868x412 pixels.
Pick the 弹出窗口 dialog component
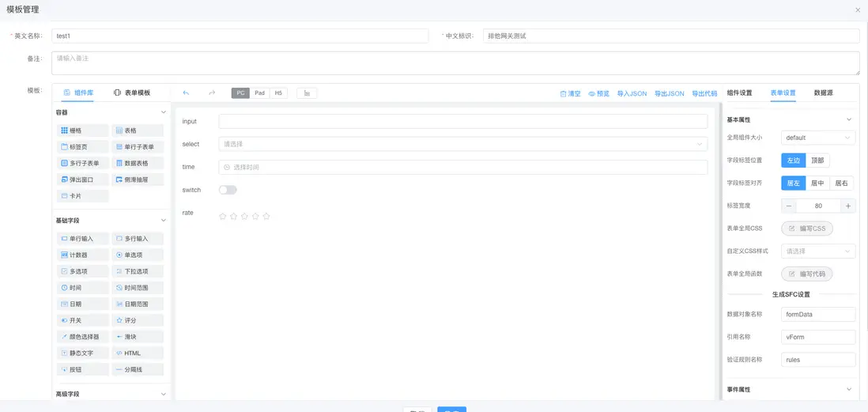click(x=82, y=180)
